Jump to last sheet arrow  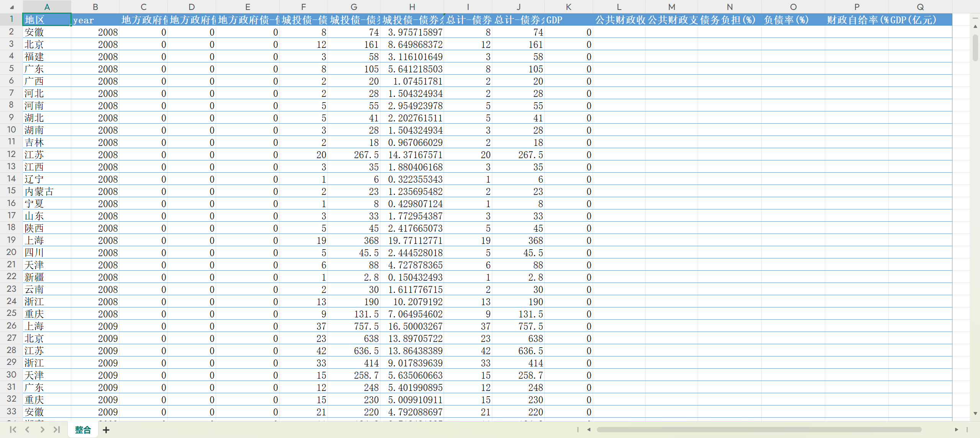pos(57,430)
